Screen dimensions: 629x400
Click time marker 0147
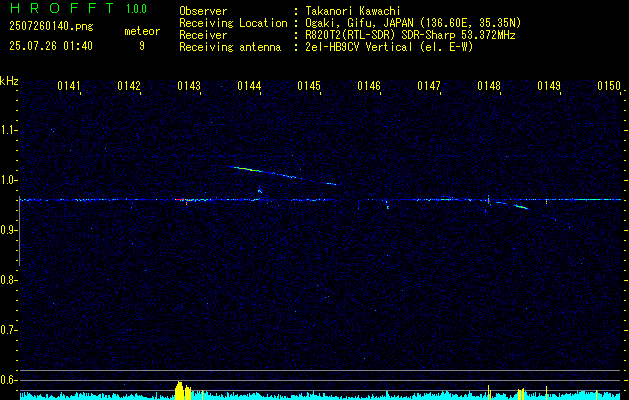coord(429,86)
